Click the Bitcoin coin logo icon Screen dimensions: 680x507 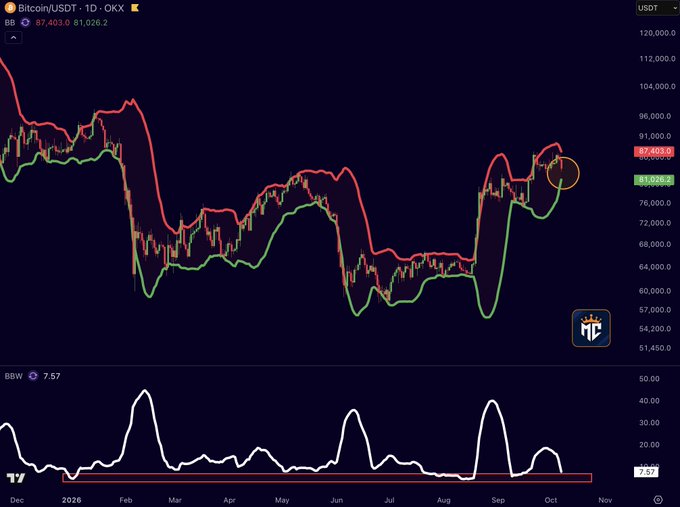10,8
